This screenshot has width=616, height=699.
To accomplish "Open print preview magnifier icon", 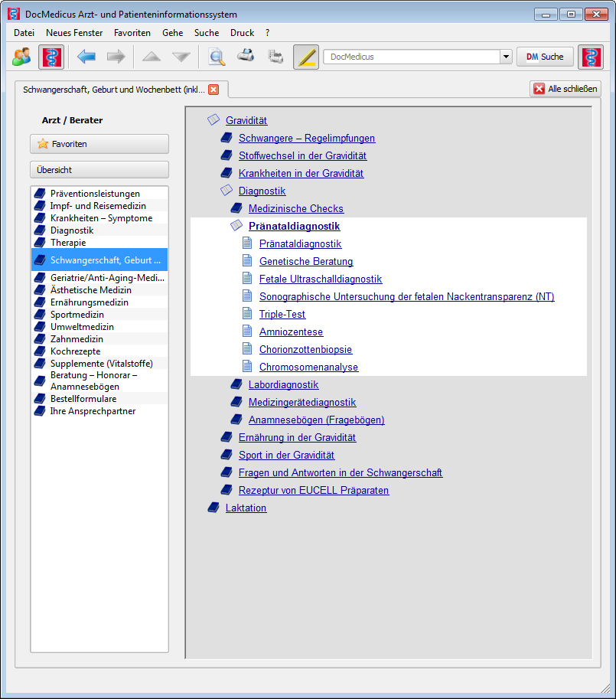I will point(217,57).
